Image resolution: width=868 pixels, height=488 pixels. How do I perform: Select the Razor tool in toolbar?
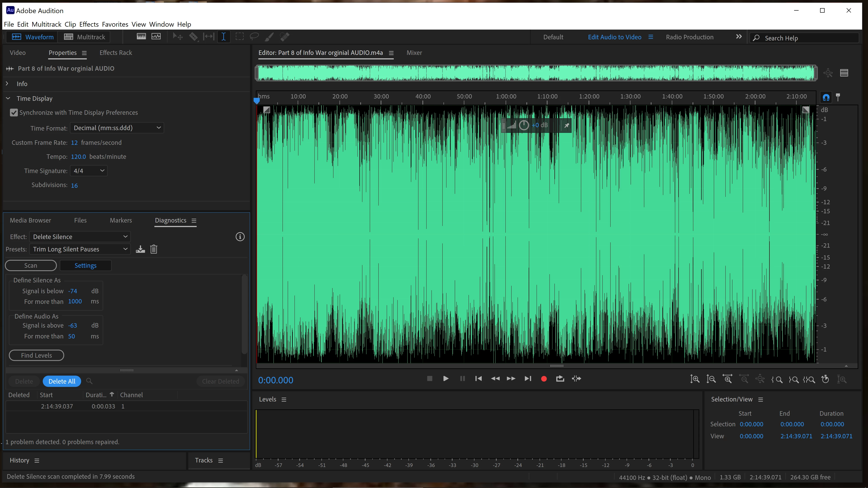click(x=193, y=37)
